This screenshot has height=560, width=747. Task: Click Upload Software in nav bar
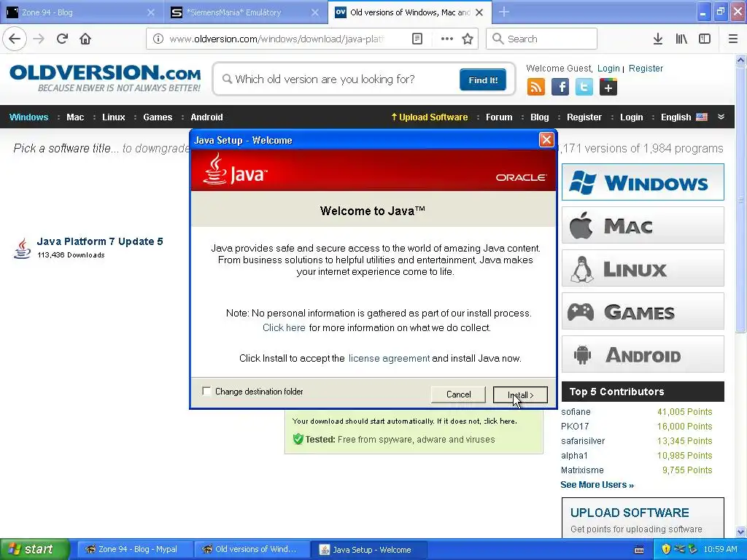tap(429, 117)
